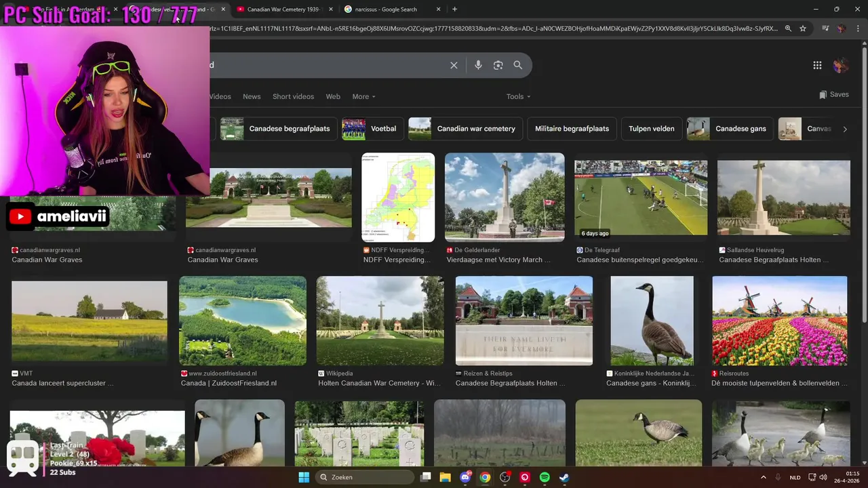Screen dimensions: 868x488
Task: Start a voice search with the microphone
Action: (478, 65)
